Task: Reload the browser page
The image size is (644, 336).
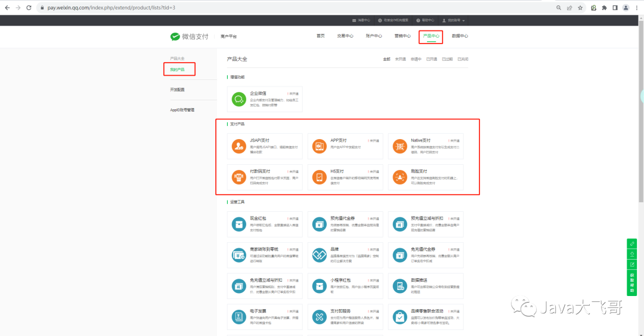Action: pyautogui.click(x=29, y=7)
